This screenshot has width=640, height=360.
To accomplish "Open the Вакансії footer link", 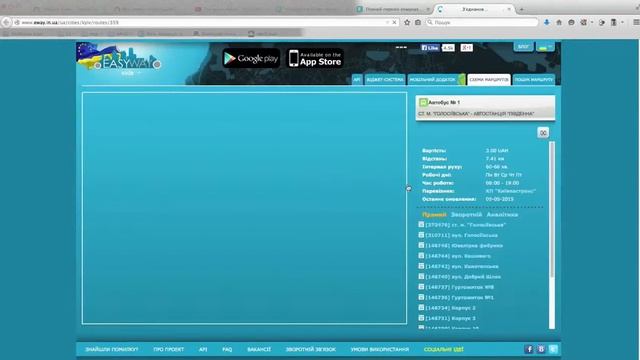I will [259, 349].
